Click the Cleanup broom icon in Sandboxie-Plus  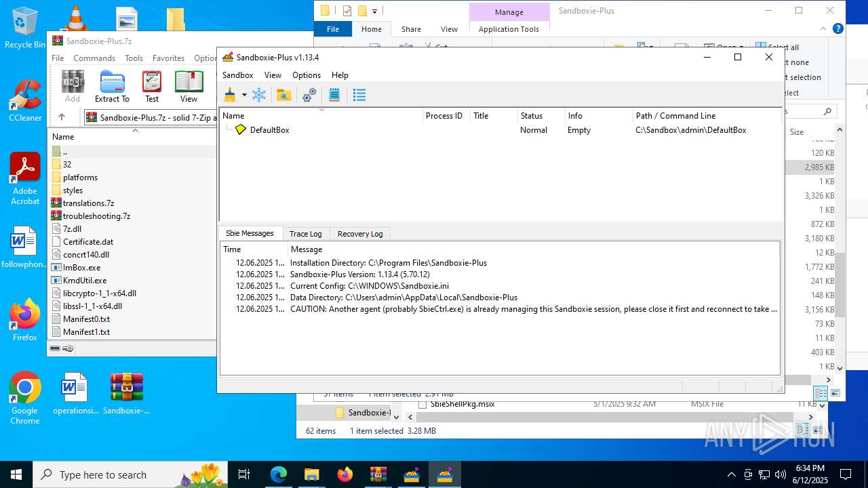(230, 96)
